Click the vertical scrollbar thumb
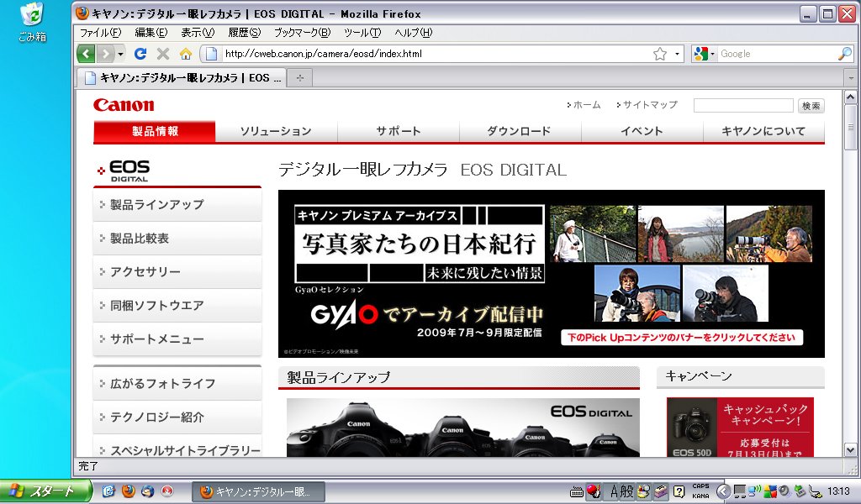Image resolution: width=861 pixels, height=504 pixels. point(851,127)
